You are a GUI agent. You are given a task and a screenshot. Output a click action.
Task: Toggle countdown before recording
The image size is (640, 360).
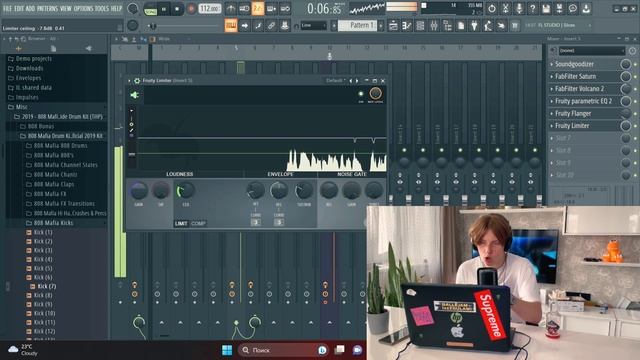tap(258, 8)
